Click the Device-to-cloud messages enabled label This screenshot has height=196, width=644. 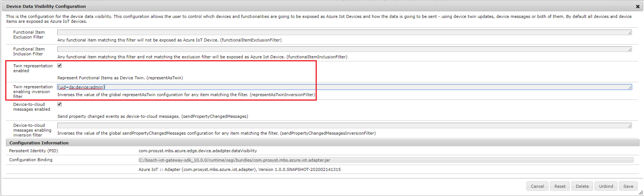point(31,107)
